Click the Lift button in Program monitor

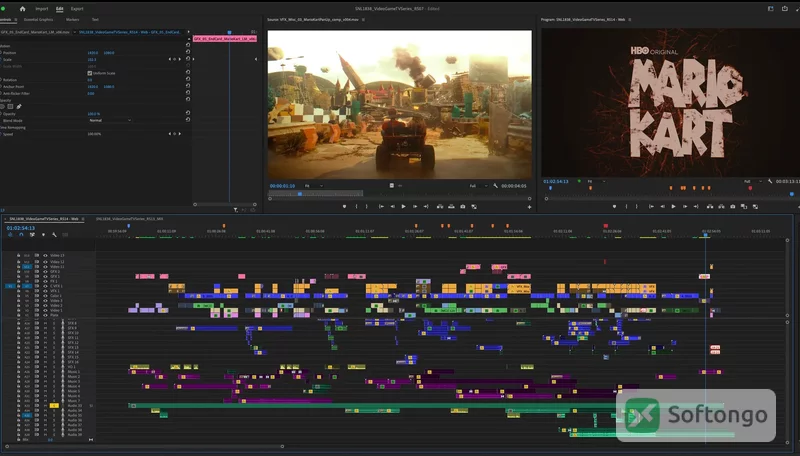(x=710, y=207)
